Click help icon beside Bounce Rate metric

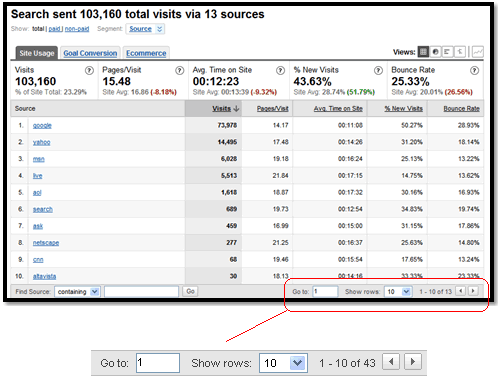click(474, 70)
